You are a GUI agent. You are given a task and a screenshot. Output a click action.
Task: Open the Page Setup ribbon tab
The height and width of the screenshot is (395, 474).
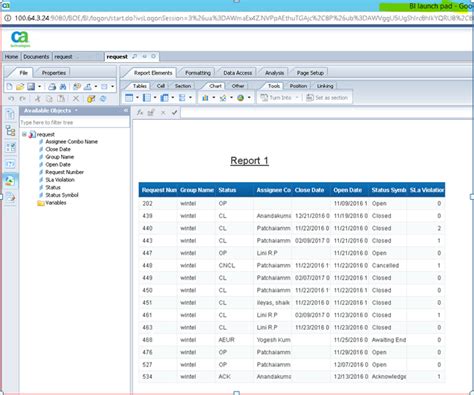(x=310, y=73)
